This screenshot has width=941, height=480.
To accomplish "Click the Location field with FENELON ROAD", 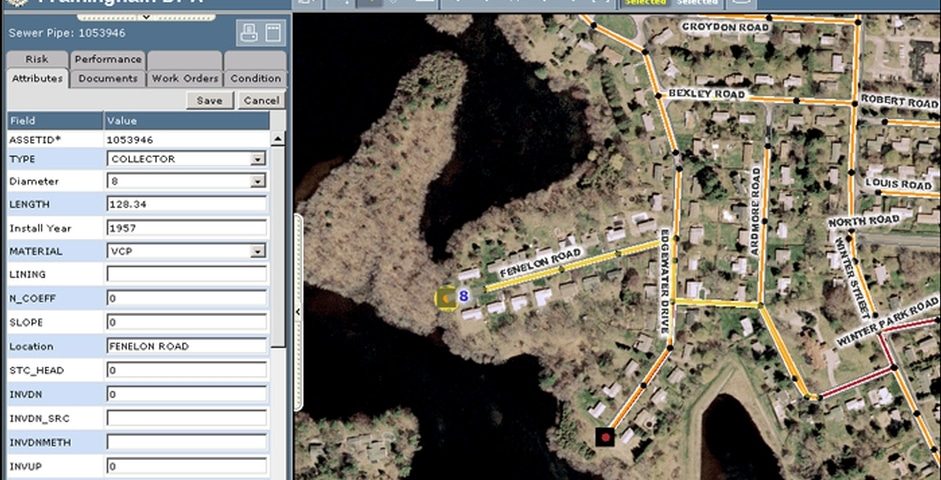I will coord(187,346).
